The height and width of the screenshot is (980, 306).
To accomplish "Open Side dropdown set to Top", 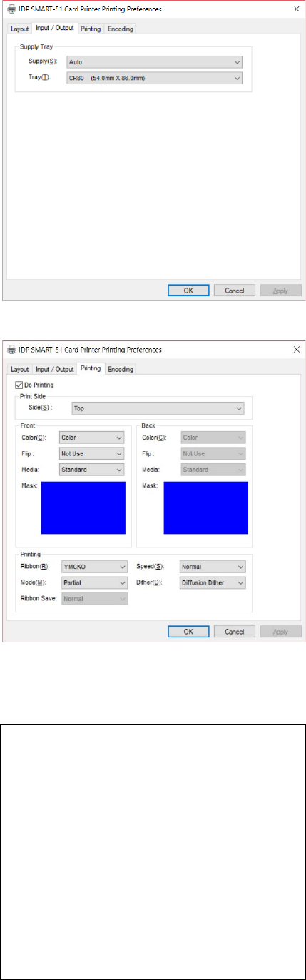I will 158,409.
